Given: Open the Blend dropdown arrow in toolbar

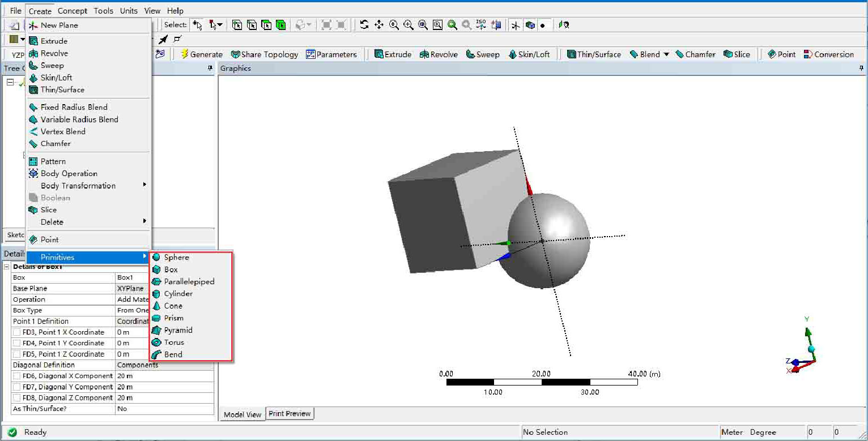Looking at the screenshot, I should pos(666,54).
